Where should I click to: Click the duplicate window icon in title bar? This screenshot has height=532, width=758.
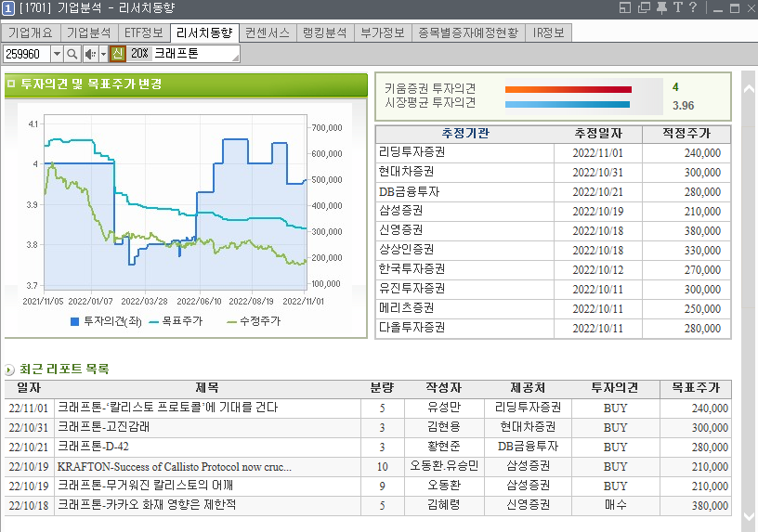[x=644, y=8]
